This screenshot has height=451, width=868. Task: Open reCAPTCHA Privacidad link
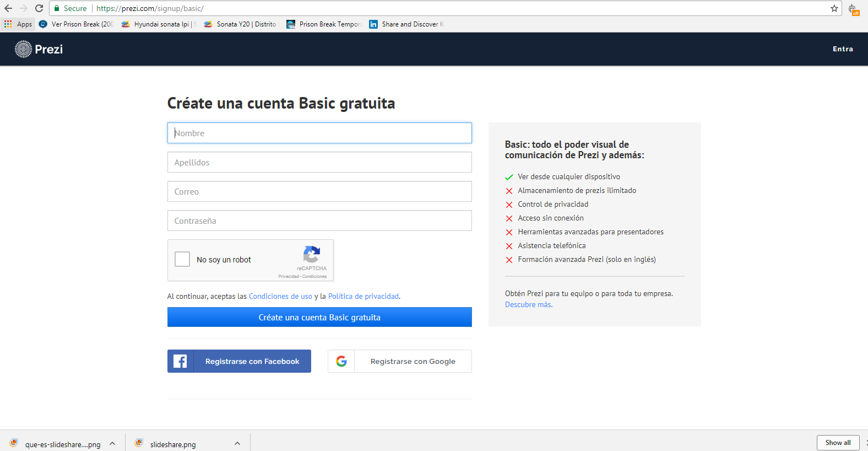[x=289, y=276]
